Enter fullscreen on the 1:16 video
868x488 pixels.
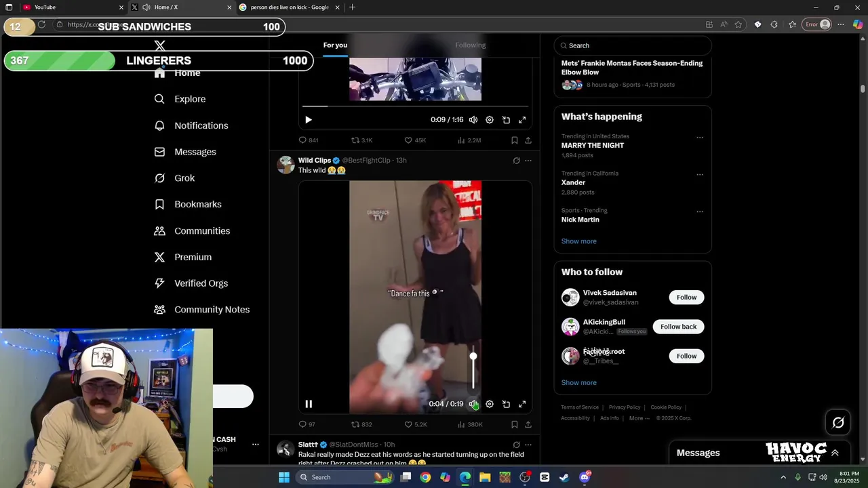click(522, 120)
